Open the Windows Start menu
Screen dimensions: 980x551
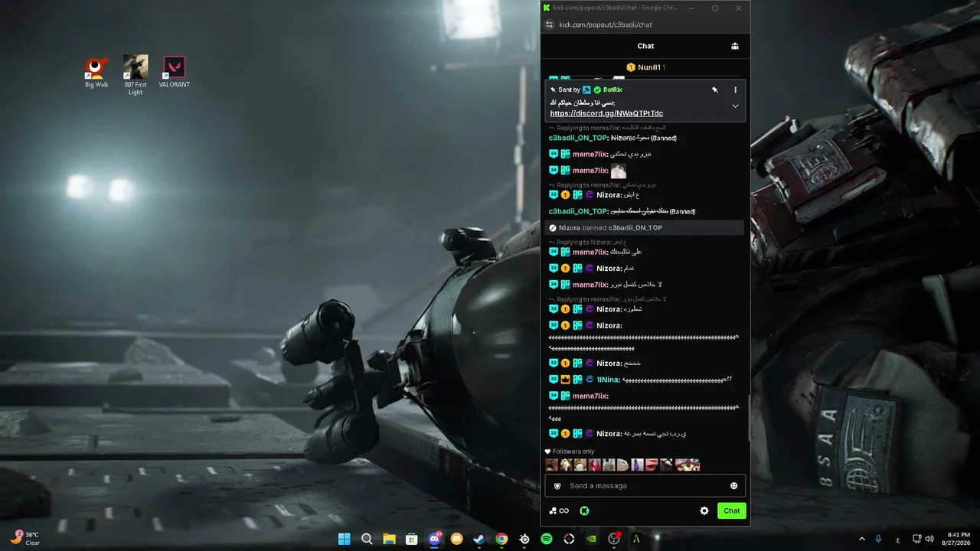pos(344,539)
